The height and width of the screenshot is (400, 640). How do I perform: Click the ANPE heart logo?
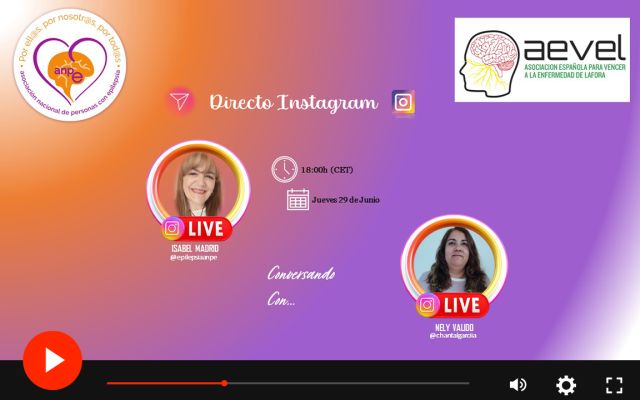[70, 62]
